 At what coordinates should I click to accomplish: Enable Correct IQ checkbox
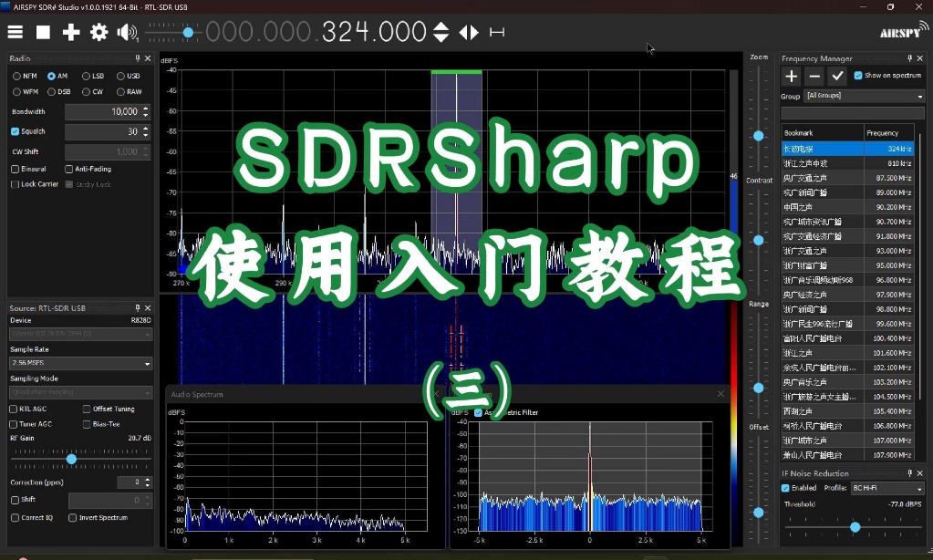[15, 518]
